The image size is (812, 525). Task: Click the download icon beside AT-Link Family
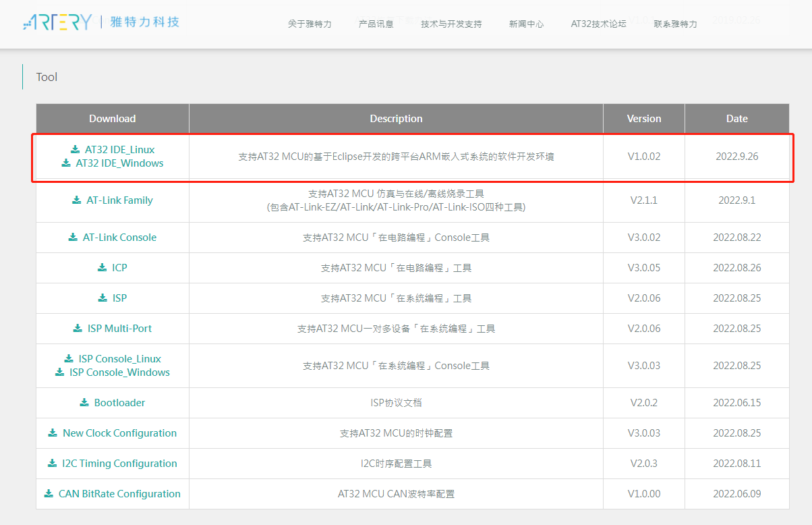77,200
